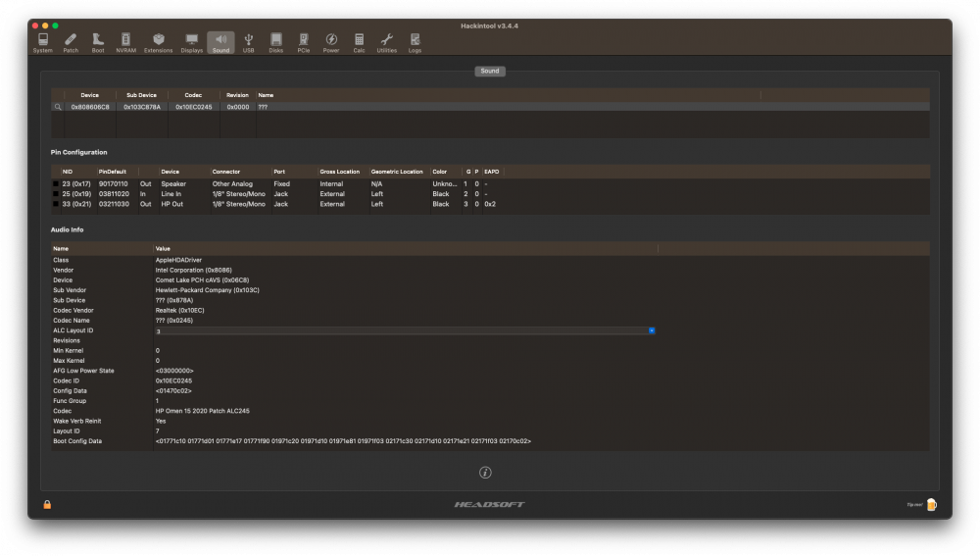Image resolution: width=980 pixels, height=556 pixels.
Task: Open the Disks toolbar section
Action: click(275, 42)
